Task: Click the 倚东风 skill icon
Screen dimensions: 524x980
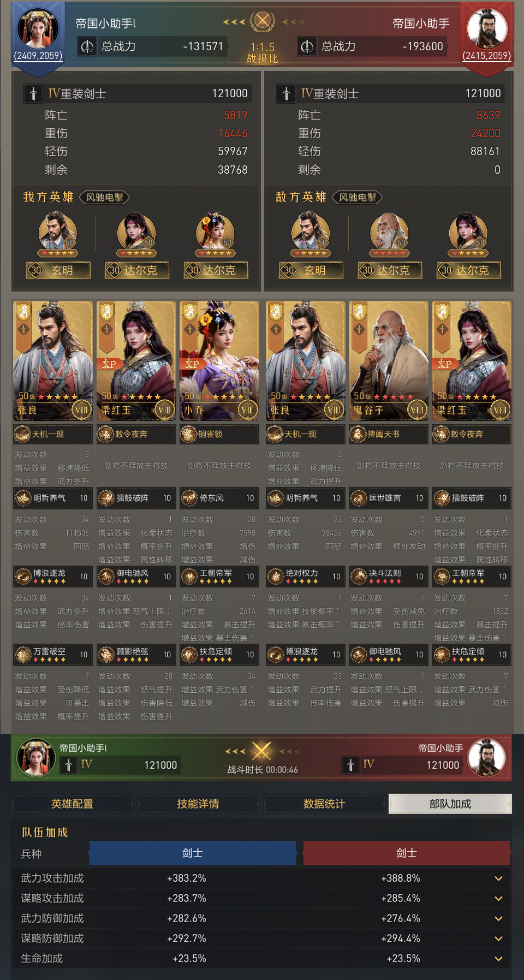Action: click(189, 498)
